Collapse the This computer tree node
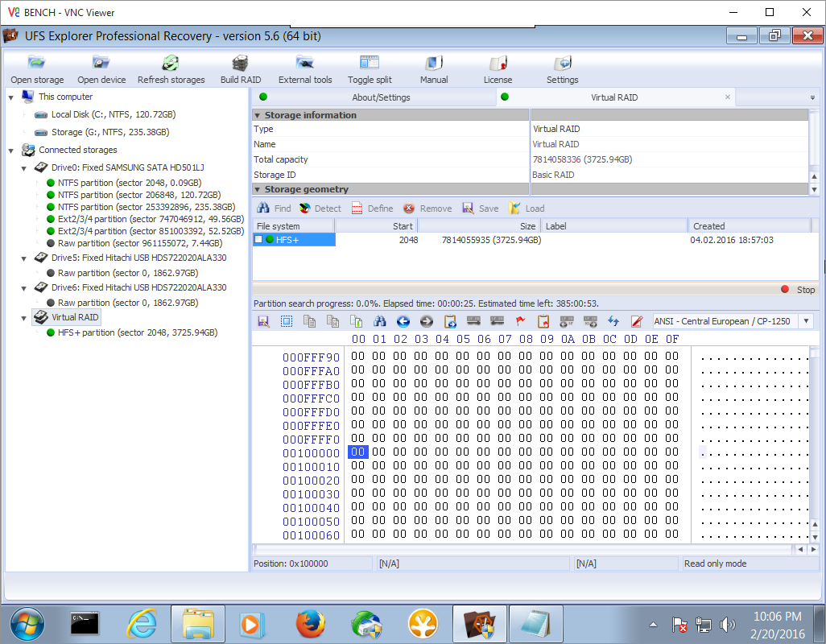 click(11, 97)
